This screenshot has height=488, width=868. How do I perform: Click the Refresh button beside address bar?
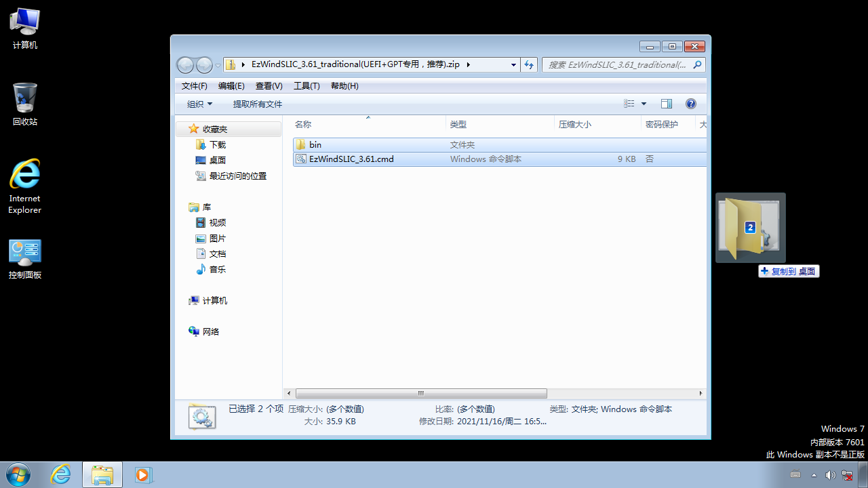point(530,64)
